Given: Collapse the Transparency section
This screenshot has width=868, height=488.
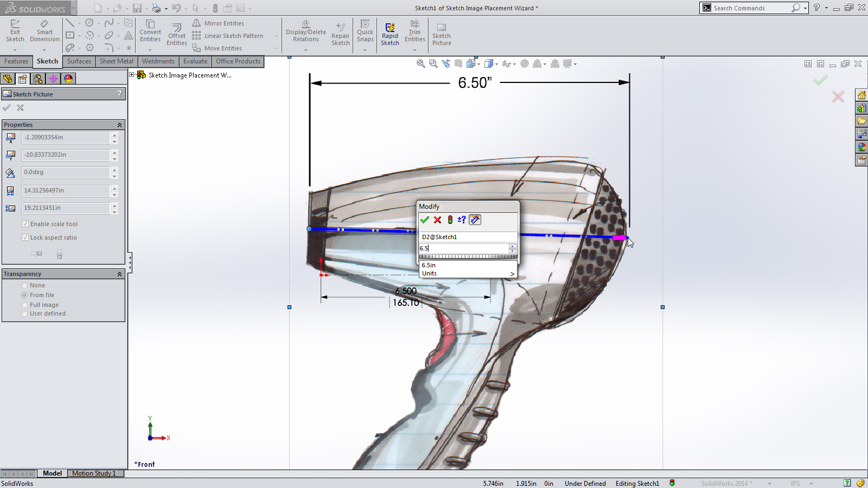Looking at the screenshot, I should pos(119,274).
